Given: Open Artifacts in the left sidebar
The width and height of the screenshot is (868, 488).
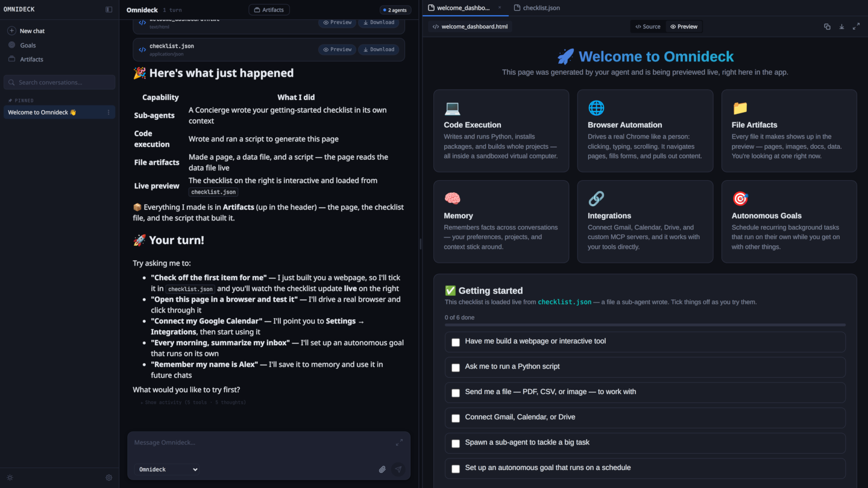Looking at the screenshot, I should 31,59.
